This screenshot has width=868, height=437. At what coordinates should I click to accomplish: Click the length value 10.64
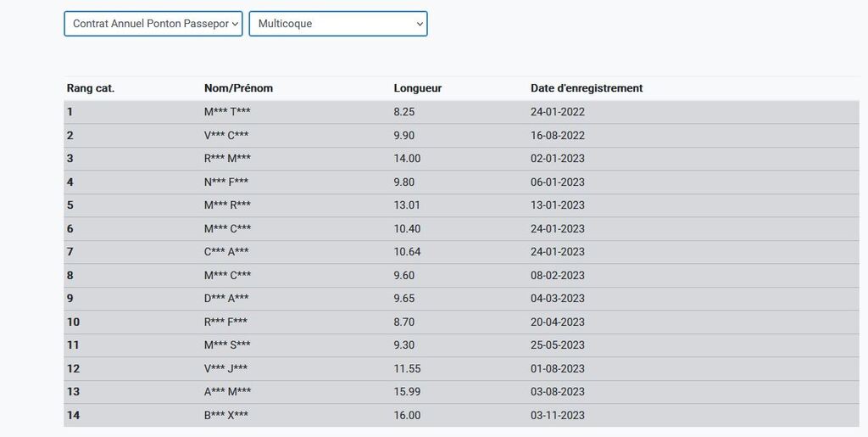coord(408,251)
